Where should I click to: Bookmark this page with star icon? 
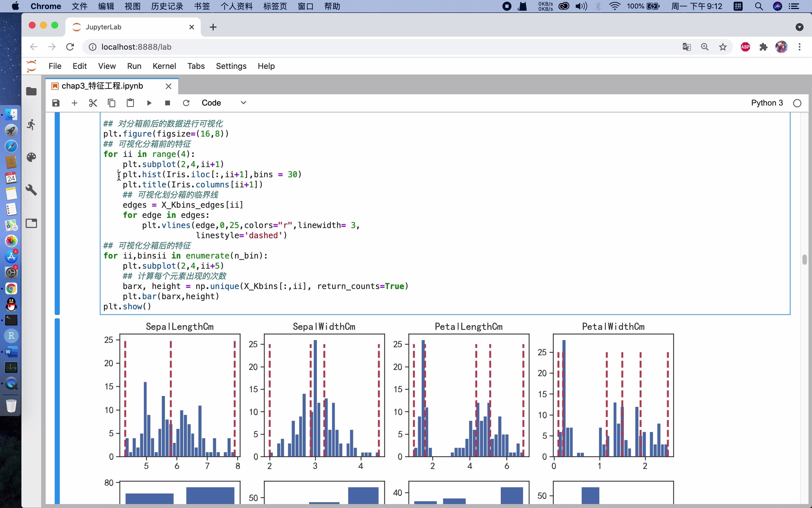(x=723, y=47)
